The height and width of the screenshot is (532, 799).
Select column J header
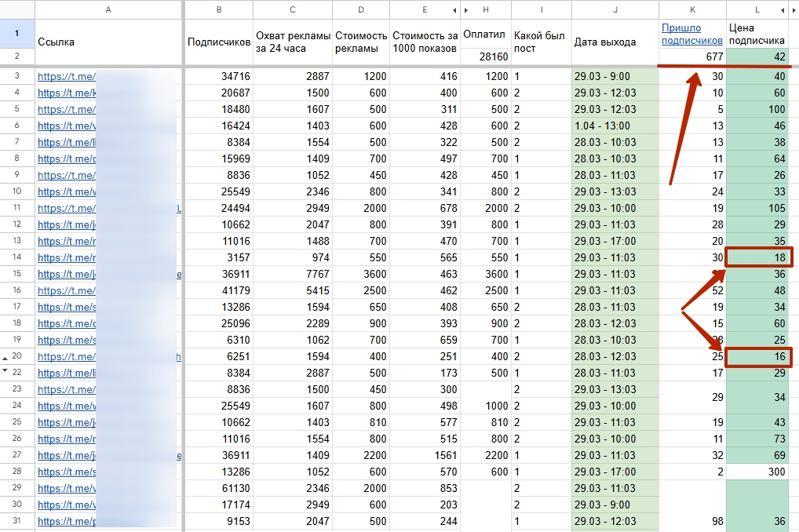pyautogui.click(x=615, y=9)
